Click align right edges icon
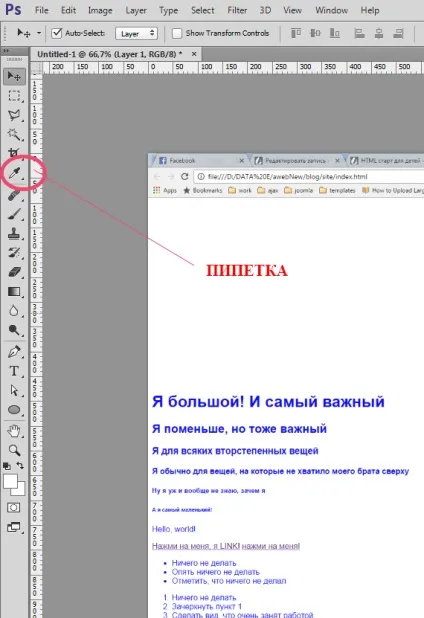The height and width of the screenshot is (618, 424). click(398, 34)
